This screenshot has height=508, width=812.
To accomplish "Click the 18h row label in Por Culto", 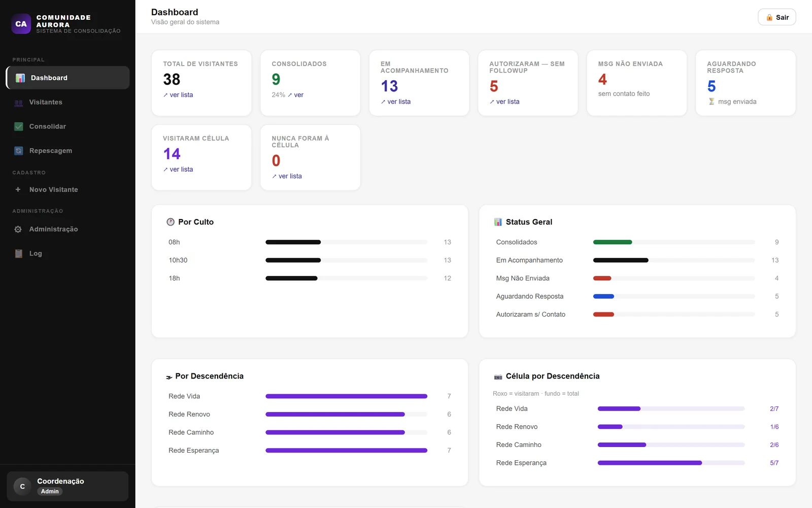I will tap(174, 278).
